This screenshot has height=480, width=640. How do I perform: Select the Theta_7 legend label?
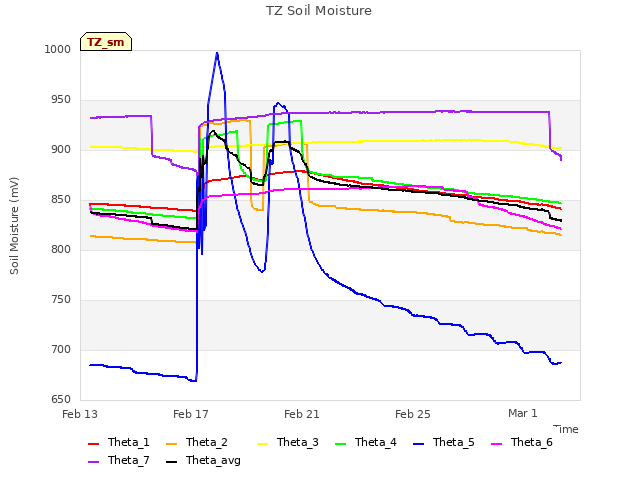pos(129,460)
